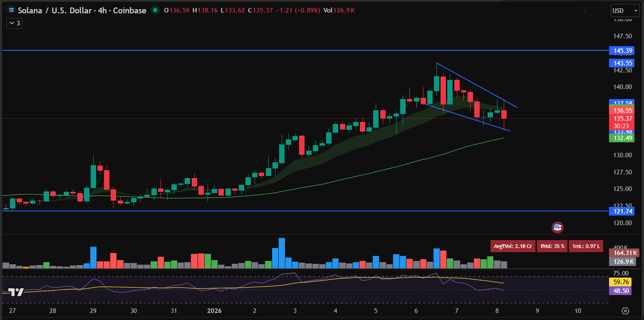Click the 145.39 resistance price label
644x320 pixels.
[x=622, y=50]
